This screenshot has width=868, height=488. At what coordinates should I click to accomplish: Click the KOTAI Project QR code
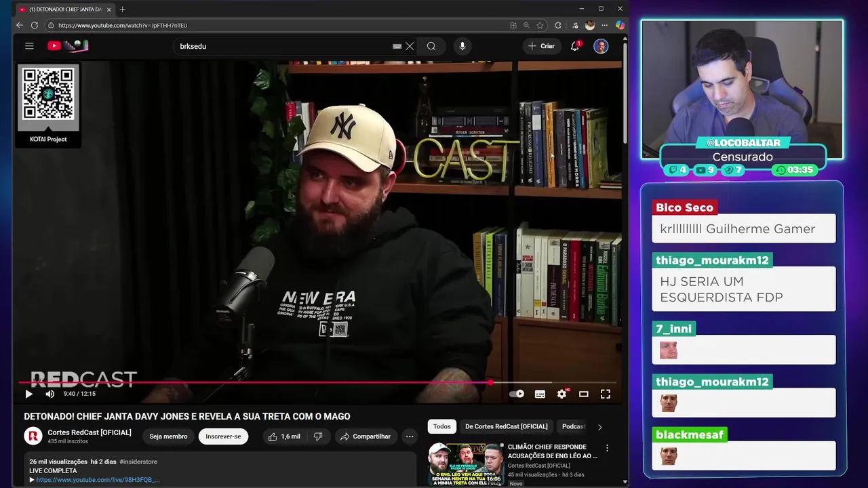48,95
